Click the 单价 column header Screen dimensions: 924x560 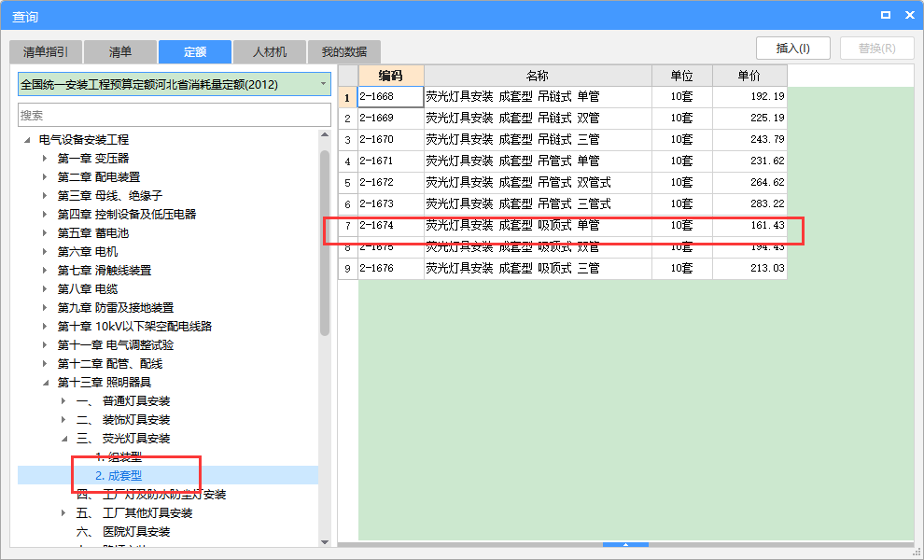click(x=749, y=76)
